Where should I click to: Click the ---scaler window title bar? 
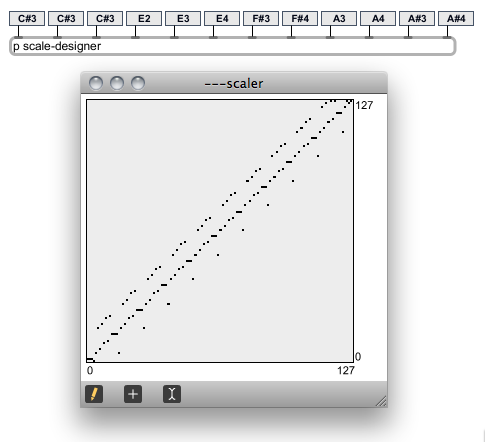pyautogui.click(x=234, y=83)
